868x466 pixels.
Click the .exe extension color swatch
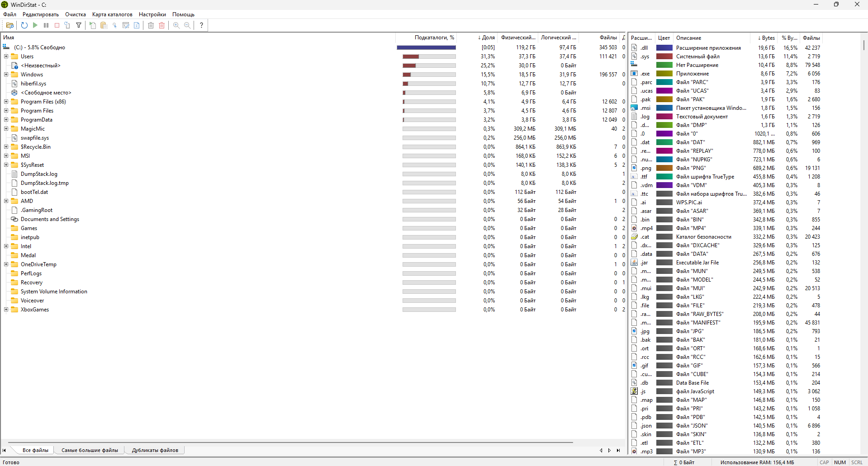click(x=664, y=73)
